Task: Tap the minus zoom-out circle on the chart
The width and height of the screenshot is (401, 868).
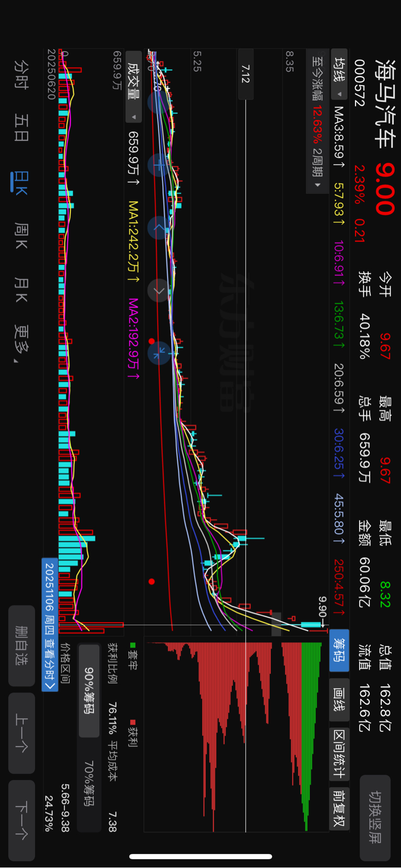Action: click(158, 102)
